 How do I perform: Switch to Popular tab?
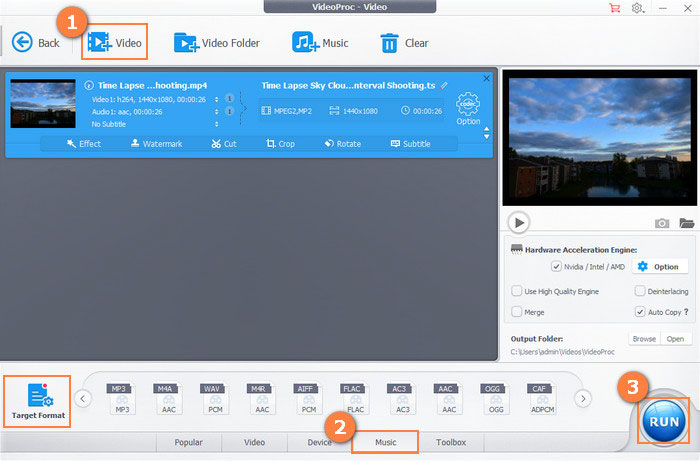(188, 442)
